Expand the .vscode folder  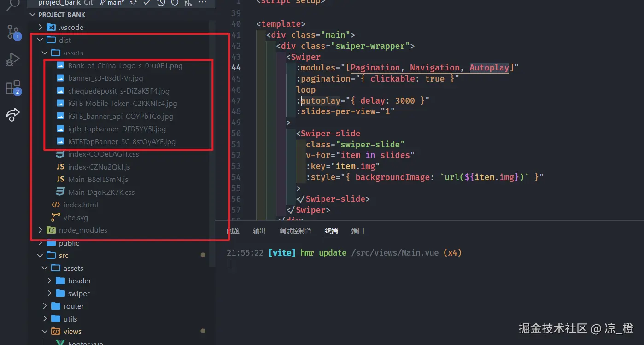[x=41, y=28]
